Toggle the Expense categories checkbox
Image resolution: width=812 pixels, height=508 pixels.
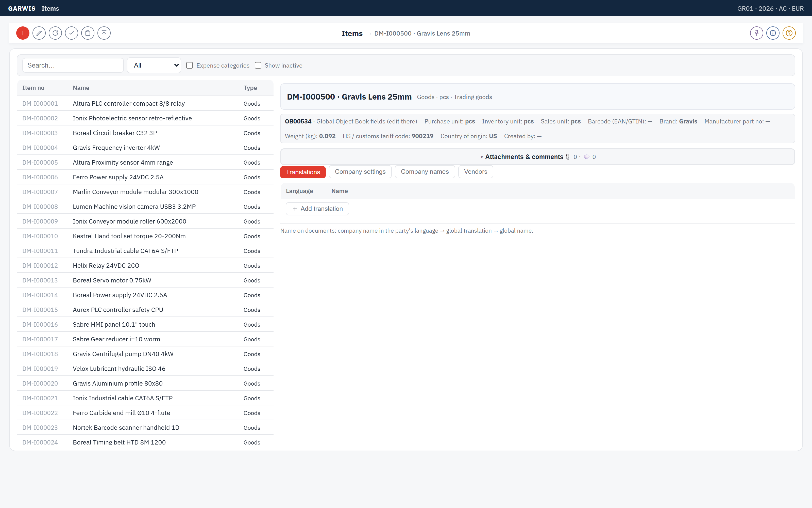pos(190,66)
